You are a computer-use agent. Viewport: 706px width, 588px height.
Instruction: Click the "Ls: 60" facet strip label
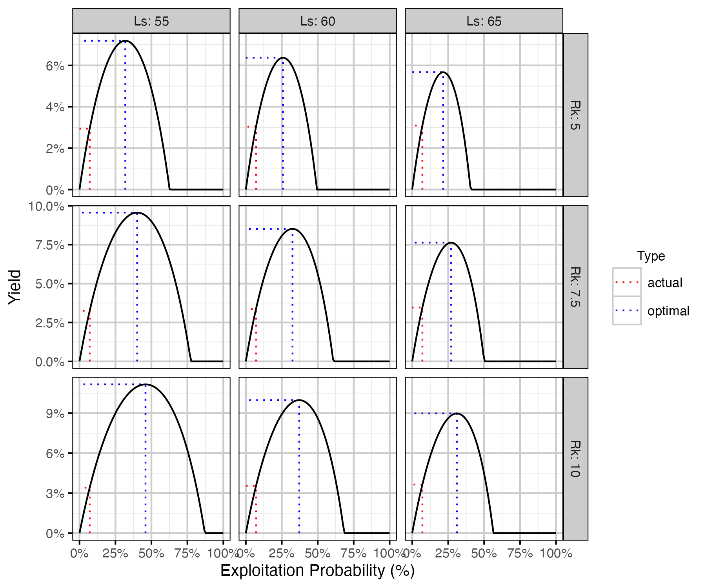318,21
